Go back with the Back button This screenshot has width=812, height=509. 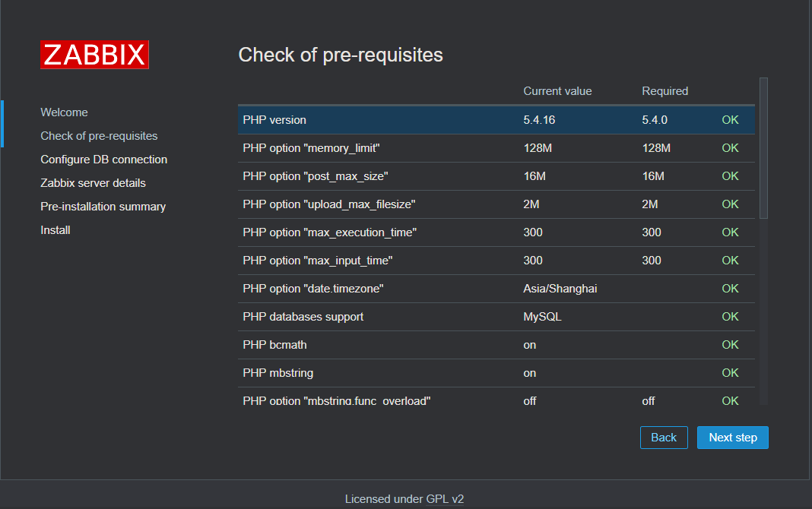(664, 438)
